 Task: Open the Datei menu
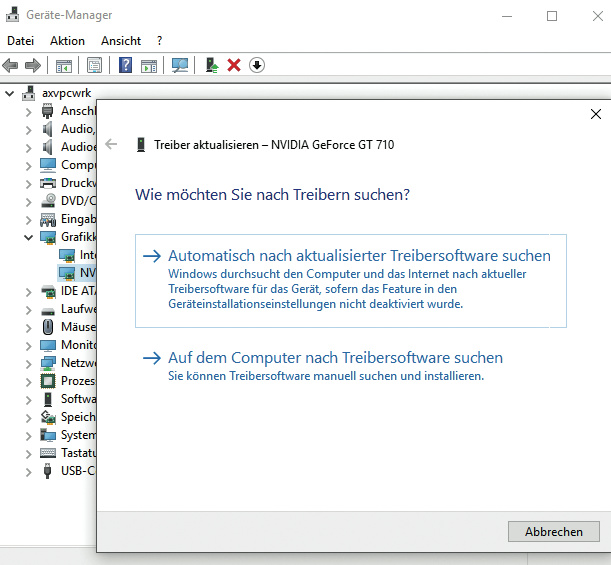click(20, 41)
